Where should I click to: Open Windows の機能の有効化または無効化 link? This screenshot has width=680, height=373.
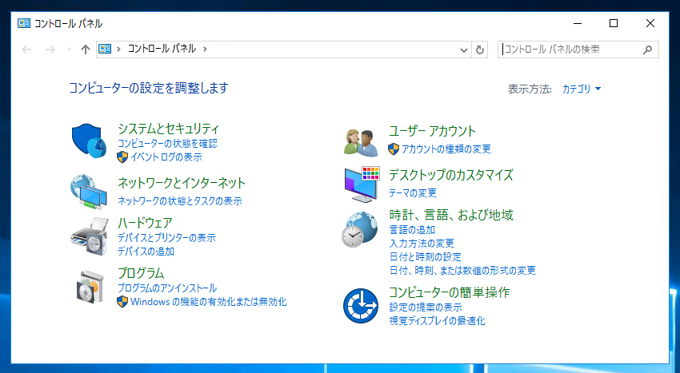209,301
